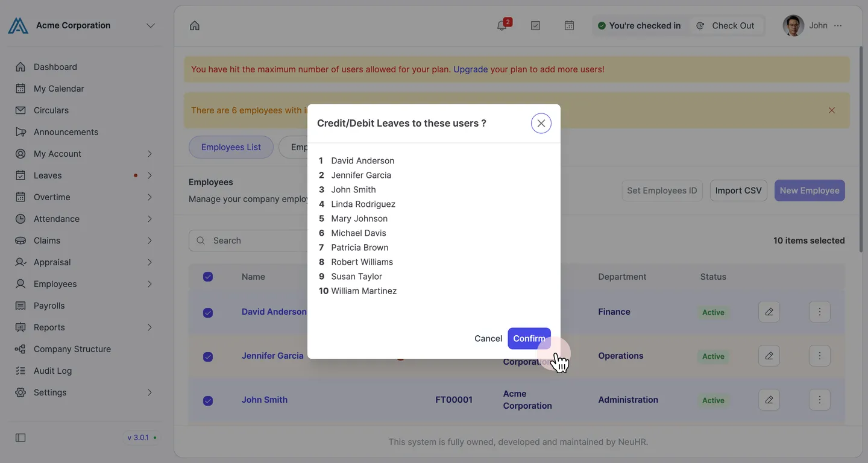The image size is (868, 463).
Task: Click the Search employees field
Action: (248, 241)
